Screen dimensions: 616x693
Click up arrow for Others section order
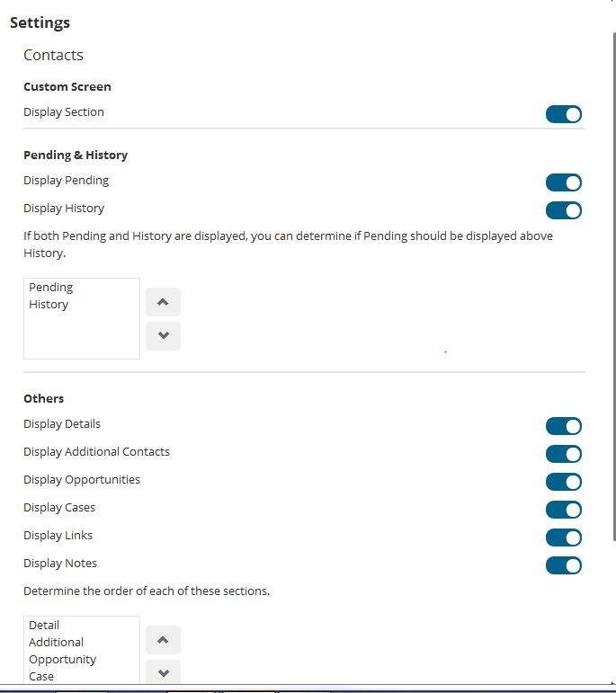[163, 640]
